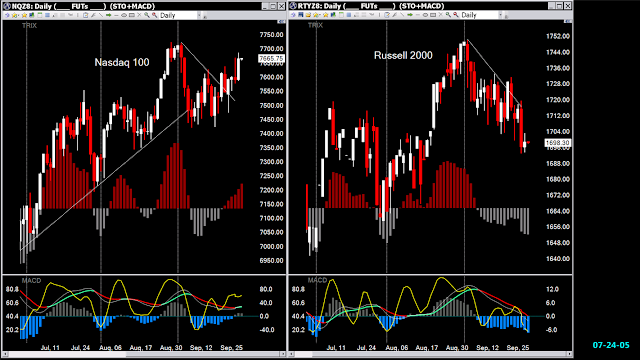Open the properties notepad icon in RTYZ8 toolbar
The height and width of the screenshot is (360, 640).
387,15
